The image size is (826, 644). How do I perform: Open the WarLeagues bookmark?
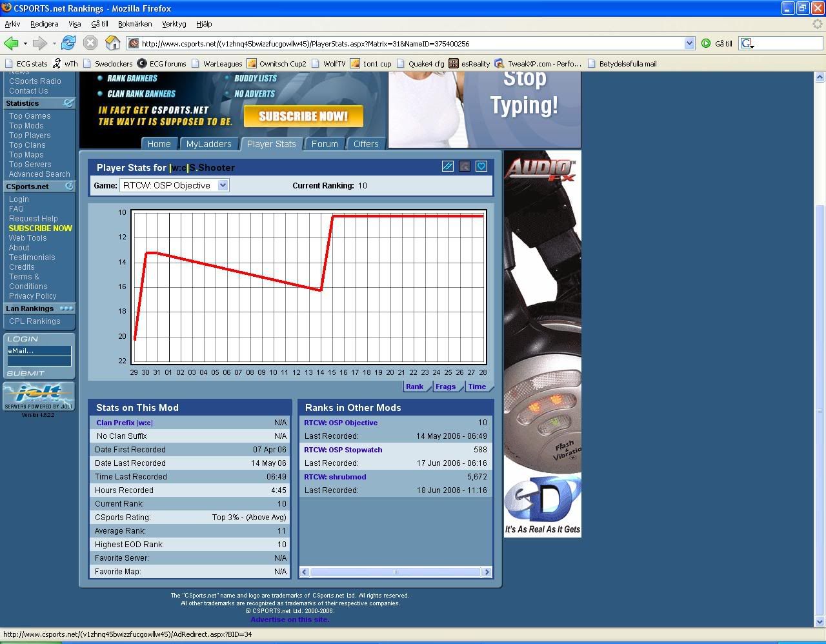[x=217, y=64]
